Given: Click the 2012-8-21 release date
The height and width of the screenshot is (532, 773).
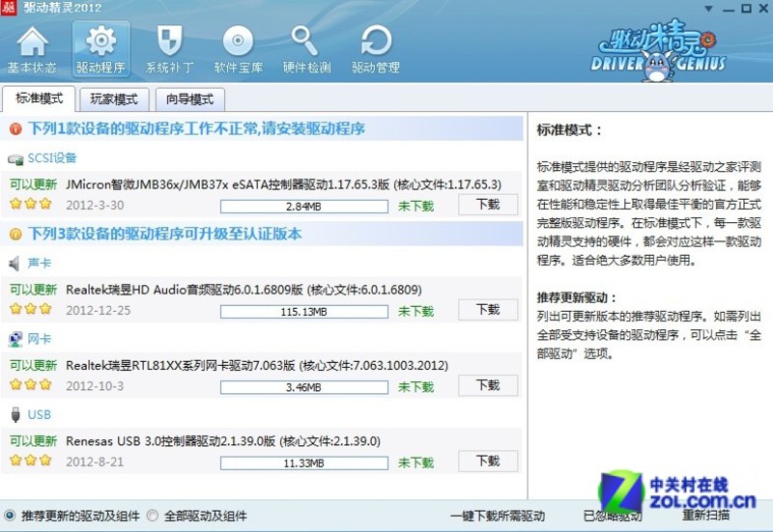Looking at the screenshot, I should point(95,462).
